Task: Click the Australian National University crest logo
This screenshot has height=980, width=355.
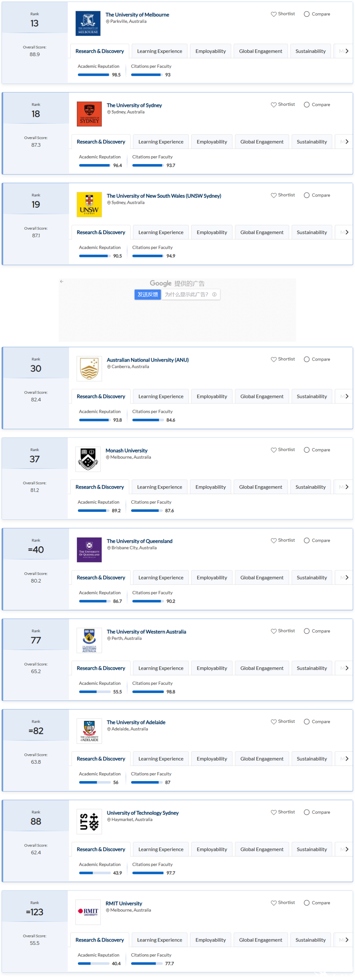Action: (x=89, y=368)
